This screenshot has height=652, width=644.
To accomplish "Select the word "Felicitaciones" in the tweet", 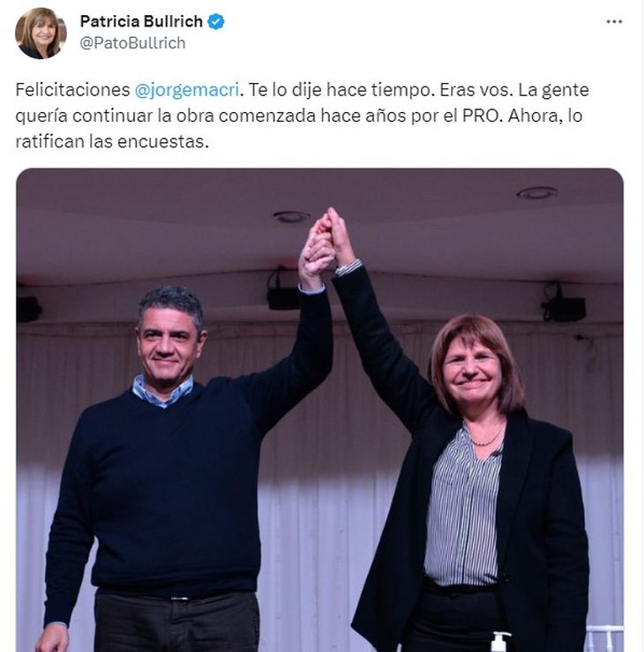I will coord(72,90).
